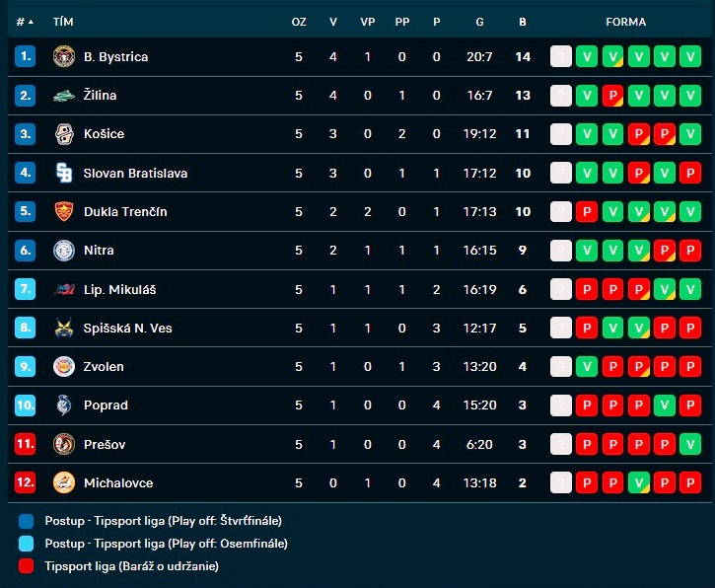Open the Prešov team link
The height and width of the screenshot is (588, 715).
tap(105, 444)
